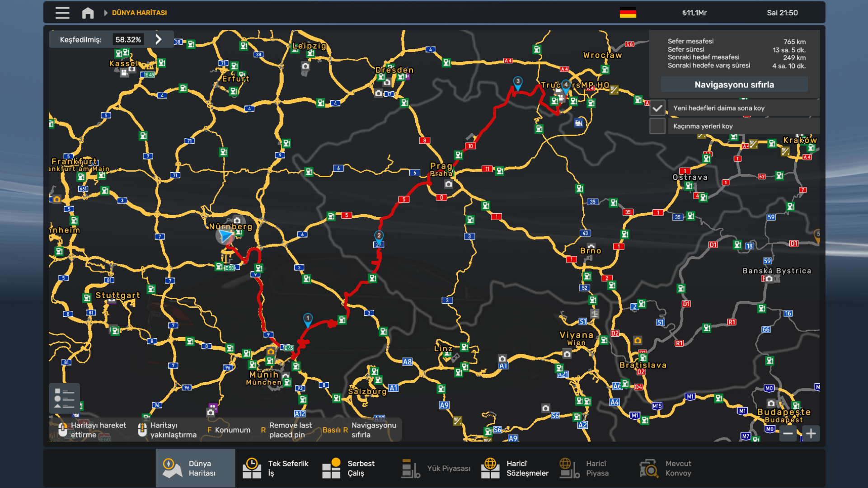Toggle Yeni hedefleri daima sona koy checkbox
Image resolution: width=868 pixels, height=488 pixels.
coord(657,108)
